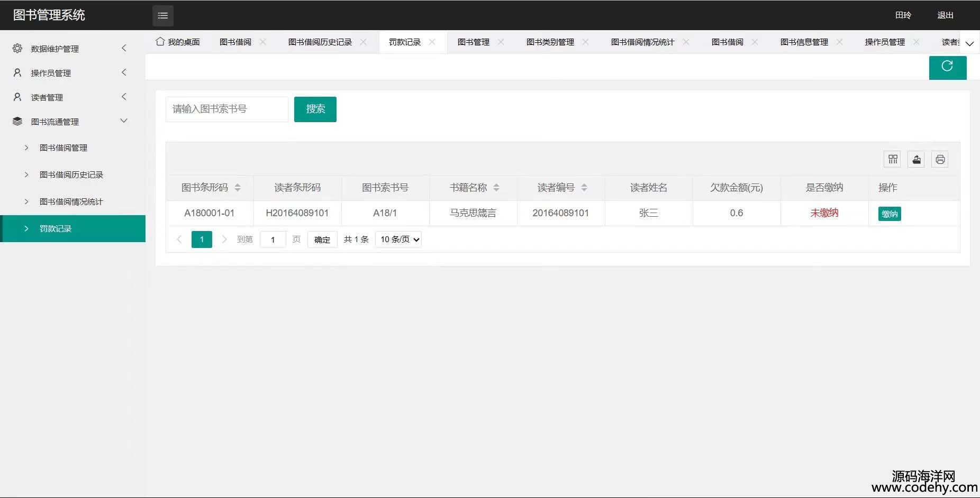The width and height of the screenshot is (980, 498).
Task: Sort by 图书条形码 column arrows
Action: (238, 188)
